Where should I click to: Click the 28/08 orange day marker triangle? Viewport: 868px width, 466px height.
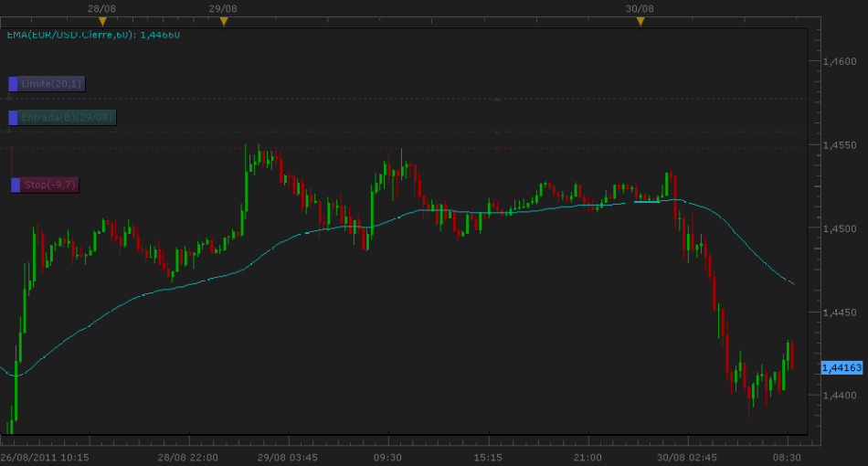pos(102,21)
